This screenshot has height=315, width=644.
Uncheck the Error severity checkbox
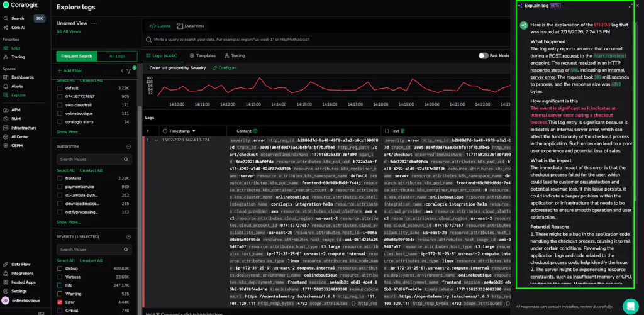point(60,302)
